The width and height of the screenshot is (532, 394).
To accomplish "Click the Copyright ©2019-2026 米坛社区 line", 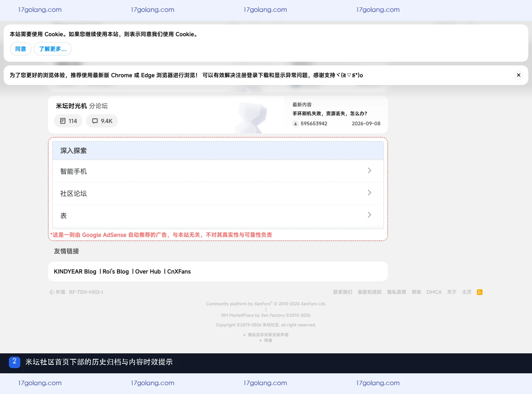I will [x=266, y=325].
